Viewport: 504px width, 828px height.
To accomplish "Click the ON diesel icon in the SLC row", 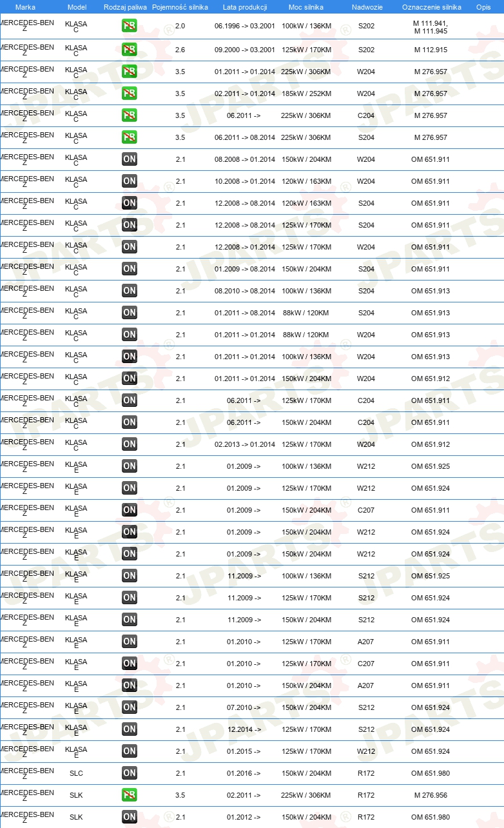I will pos(130,773).
